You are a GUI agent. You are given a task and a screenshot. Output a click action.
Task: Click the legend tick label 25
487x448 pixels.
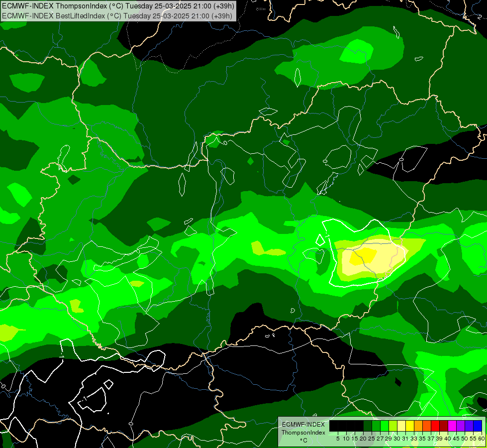coord(372,439)
